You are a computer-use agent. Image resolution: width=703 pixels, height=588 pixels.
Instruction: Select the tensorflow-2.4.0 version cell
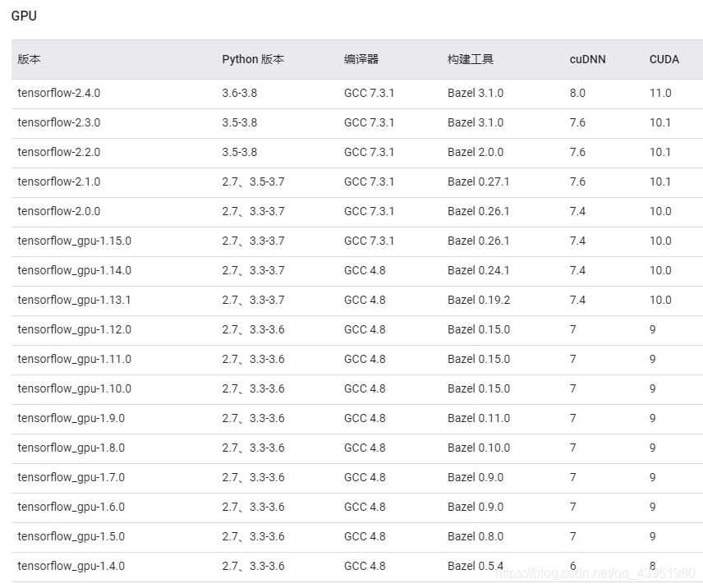point(59,93)
